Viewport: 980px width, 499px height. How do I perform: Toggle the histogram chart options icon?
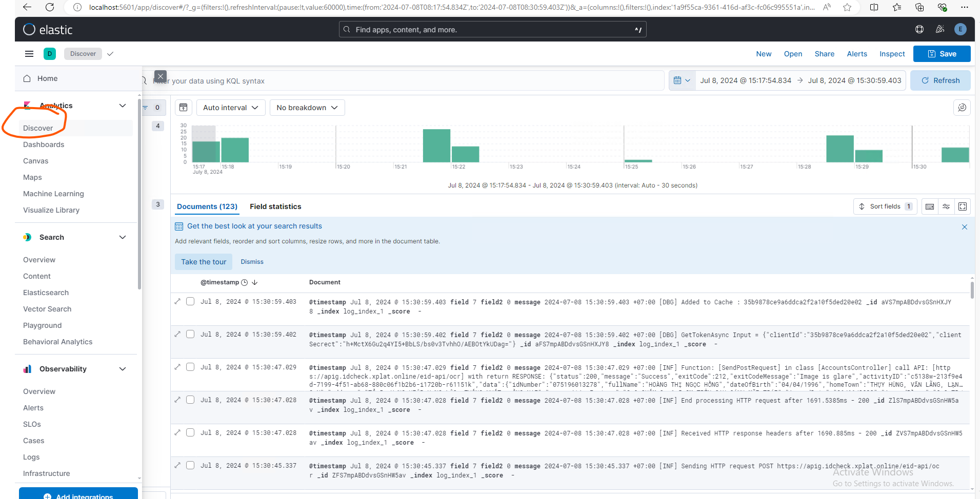pyautogui.click(x=184, y=108)
